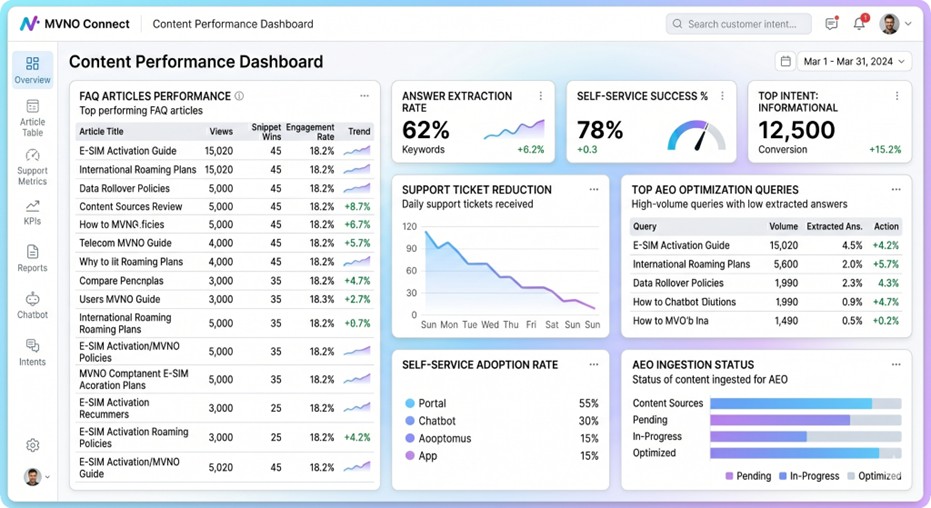The width and height of the screenshot is (931, 508).
Task: Open Reports from the sidebar
Action: (x=33, y=258)
